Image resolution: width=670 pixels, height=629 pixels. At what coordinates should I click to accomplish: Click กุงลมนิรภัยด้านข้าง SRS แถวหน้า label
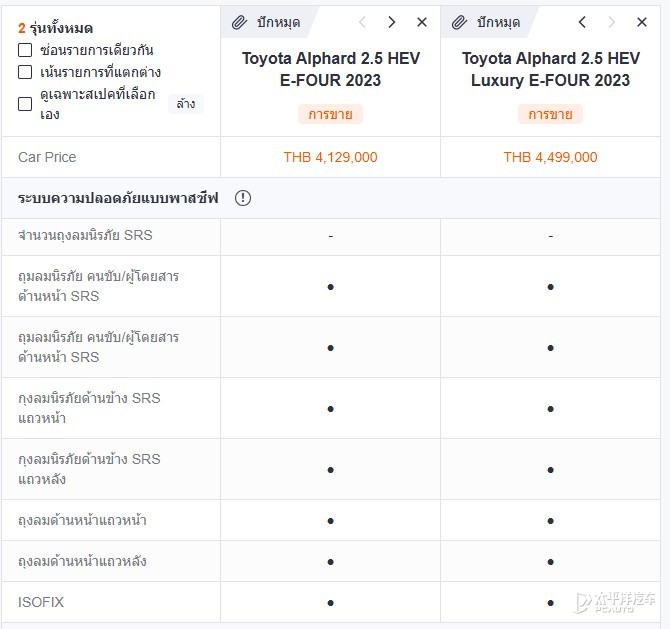[89, 408]
